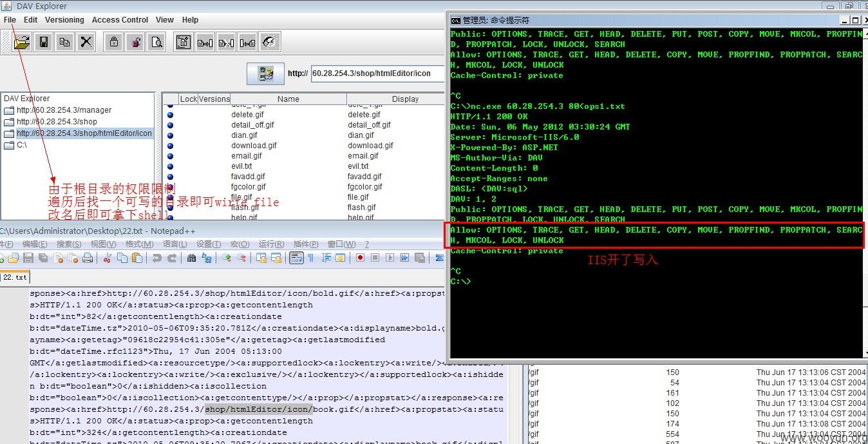Screen dimensions: 868x444
Task: Select the http://60.28.254.3/shop tree node
Action: [x=57, y=122]
